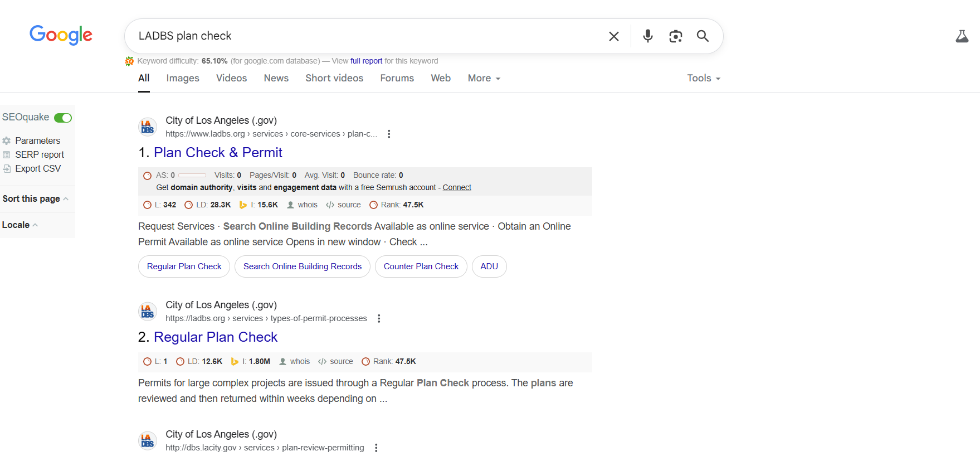Open Search Labs flask icon
The width and height of the screenshot is (980, 456).
tap(962, 37)
